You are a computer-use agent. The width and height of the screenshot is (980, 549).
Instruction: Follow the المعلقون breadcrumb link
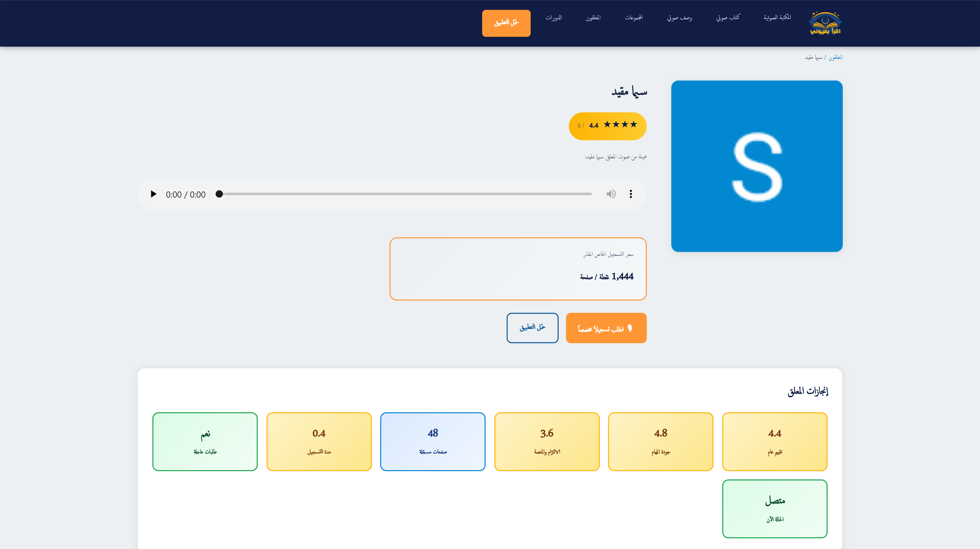pyautogui.click(x=835, y=57)
